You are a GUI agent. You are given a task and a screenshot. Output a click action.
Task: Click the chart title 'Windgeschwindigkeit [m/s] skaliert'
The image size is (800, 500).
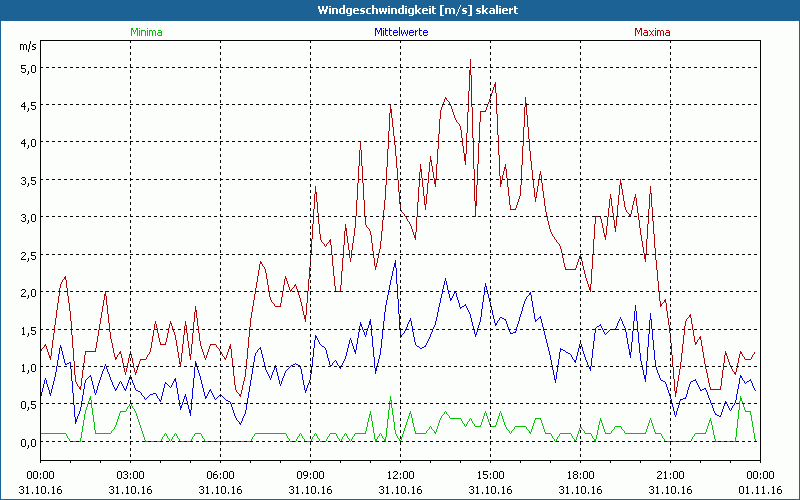[417, 10]
